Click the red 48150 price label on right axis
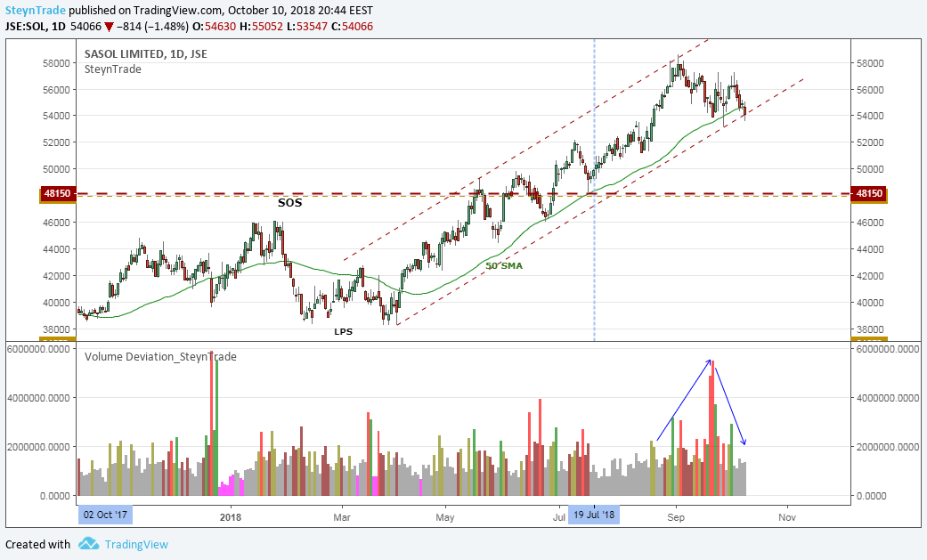Image resolution: width=927 pixels, height=560 pixels. pos(869,193)
